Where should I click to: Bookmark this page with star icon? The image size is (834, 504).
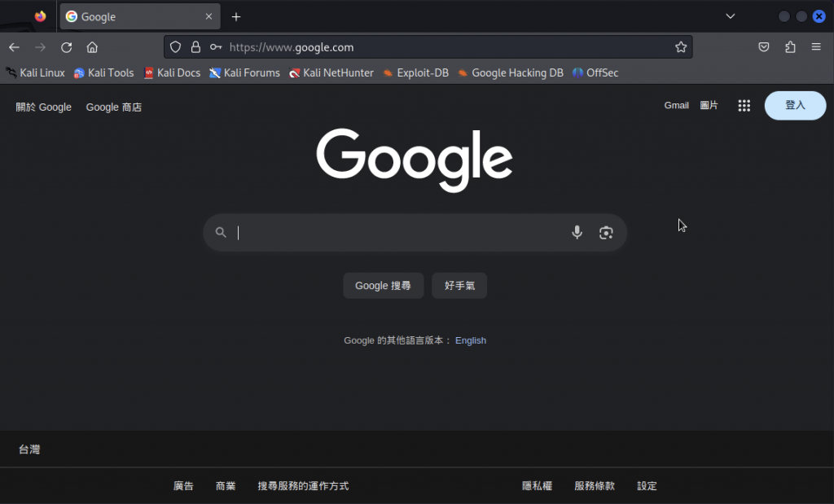681,47
